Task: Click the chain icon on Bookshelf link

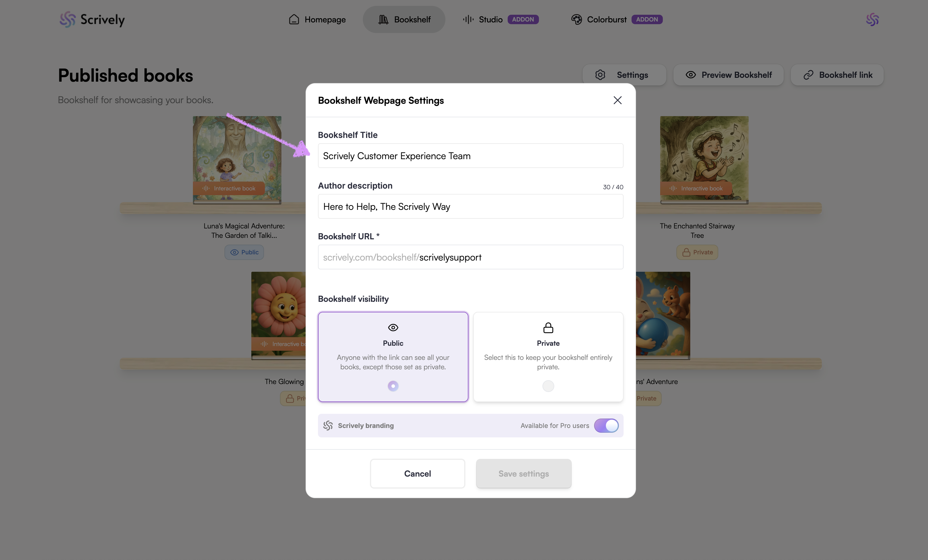Action: point(808,75)
